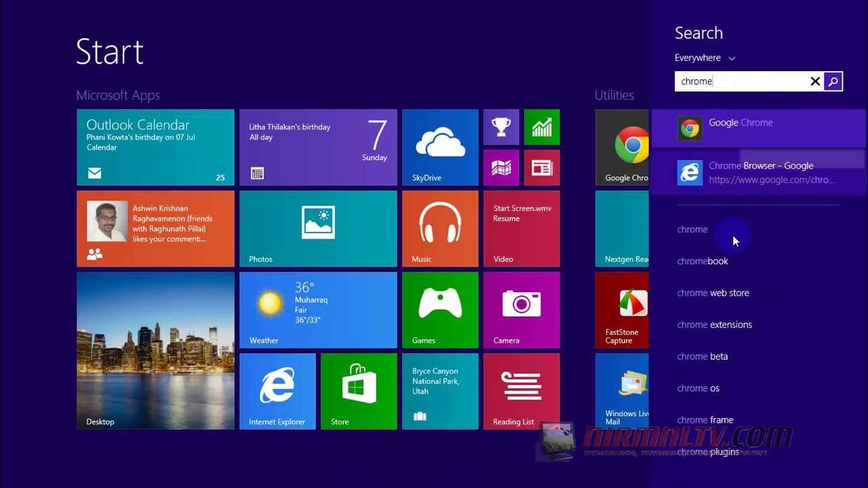The image size is (868, 488).
Task: Choose the 'chrome beta' suggestion
Action: pos(703,357)
